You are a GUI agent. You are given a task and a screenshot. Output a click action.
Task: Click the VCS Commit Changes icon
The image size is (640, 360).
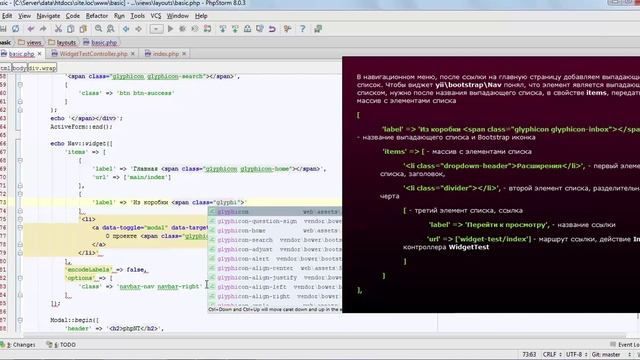235,29
